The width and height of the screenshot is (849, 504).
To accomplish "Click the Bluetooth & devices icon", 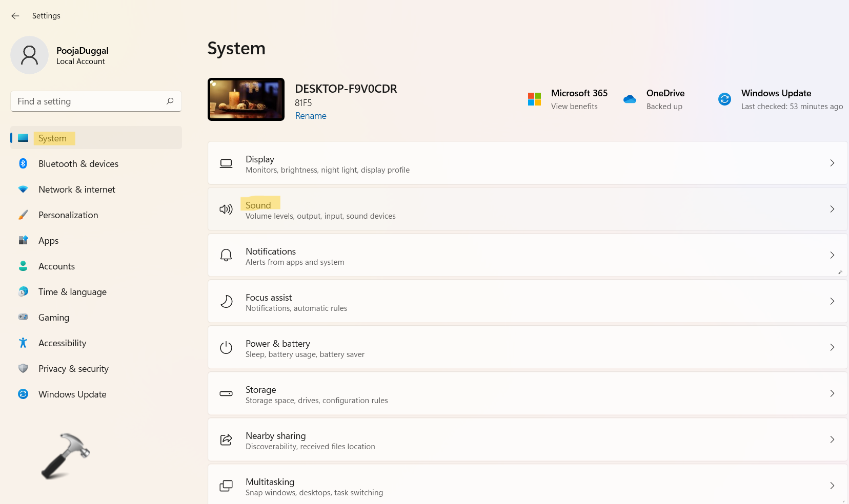I will [x=23, y=163].
